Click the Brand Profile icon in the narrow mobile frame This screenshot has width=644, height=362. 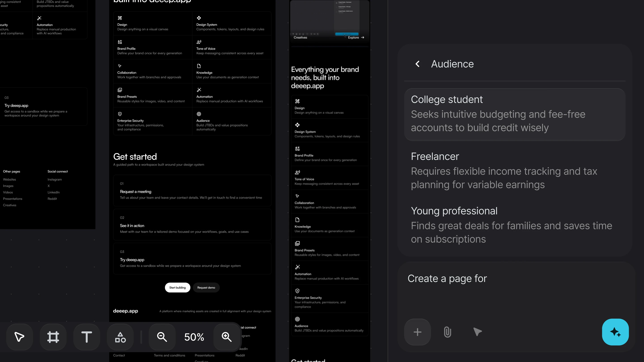297,149
